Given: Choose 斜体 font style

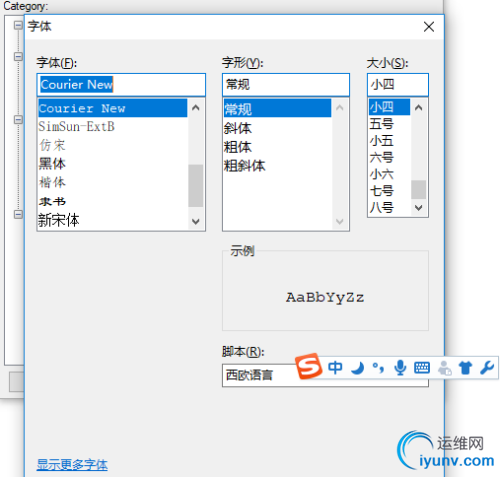Looking at the screenshot, I should (277, 128).
